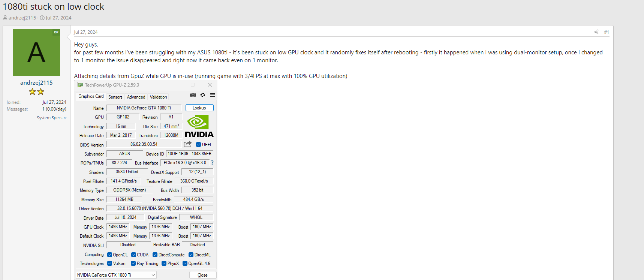
Task: Click the #1 post number link
Action: point(606,32)
